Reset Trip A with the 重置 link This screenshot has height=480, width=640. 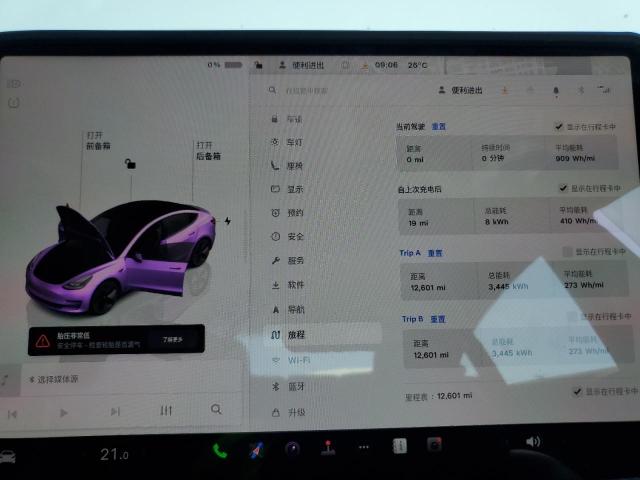tap(436, 253)
